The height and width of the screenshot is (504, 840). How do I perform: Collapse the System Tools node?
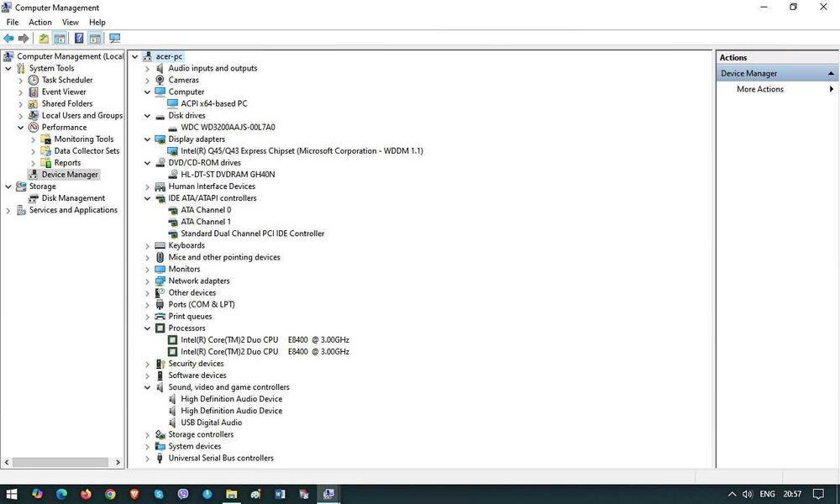coord(8,69)
